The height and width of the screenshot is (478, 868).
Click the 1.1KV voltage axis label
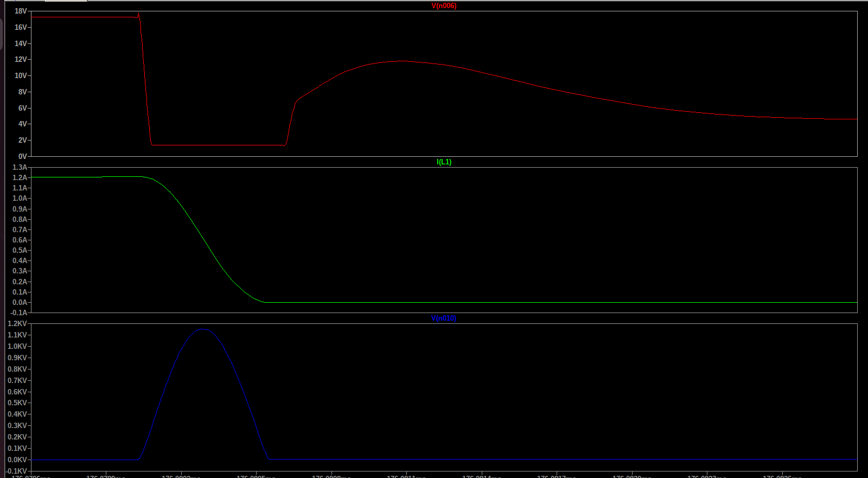pyautogui.click(x=17, y=335)
